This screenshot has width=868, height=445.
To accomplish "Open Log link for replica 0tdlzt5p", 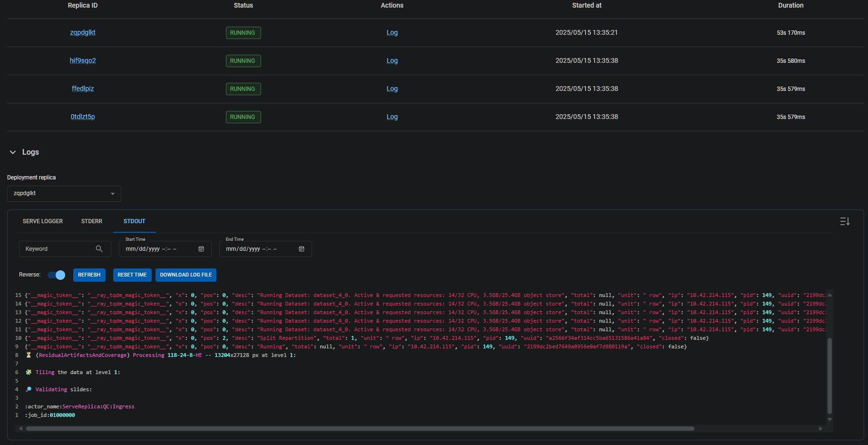I will [392, 117].
